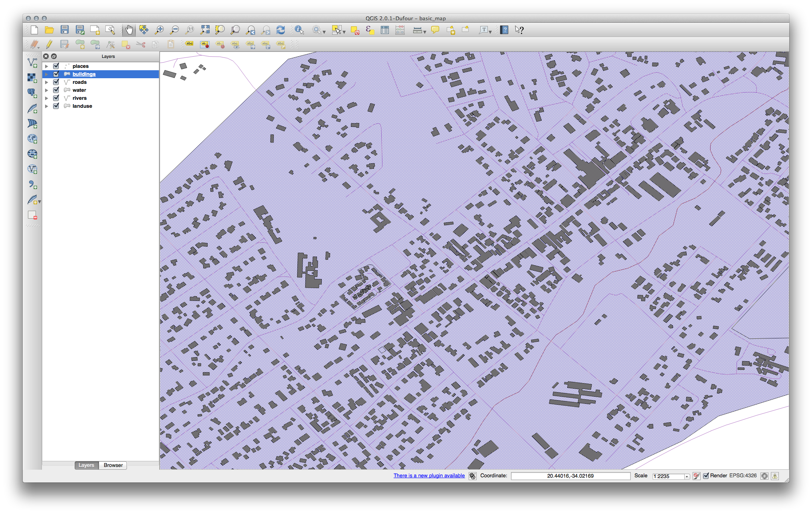
Task: Toggle the Render checkbox
Action: (706, 476)
